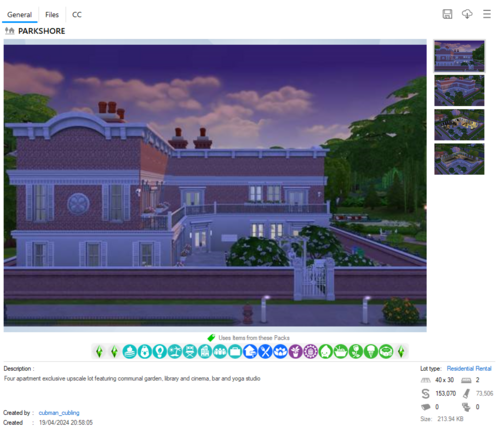
Task: Click the blue fork and knife pack icon
Action: (265, 351)
